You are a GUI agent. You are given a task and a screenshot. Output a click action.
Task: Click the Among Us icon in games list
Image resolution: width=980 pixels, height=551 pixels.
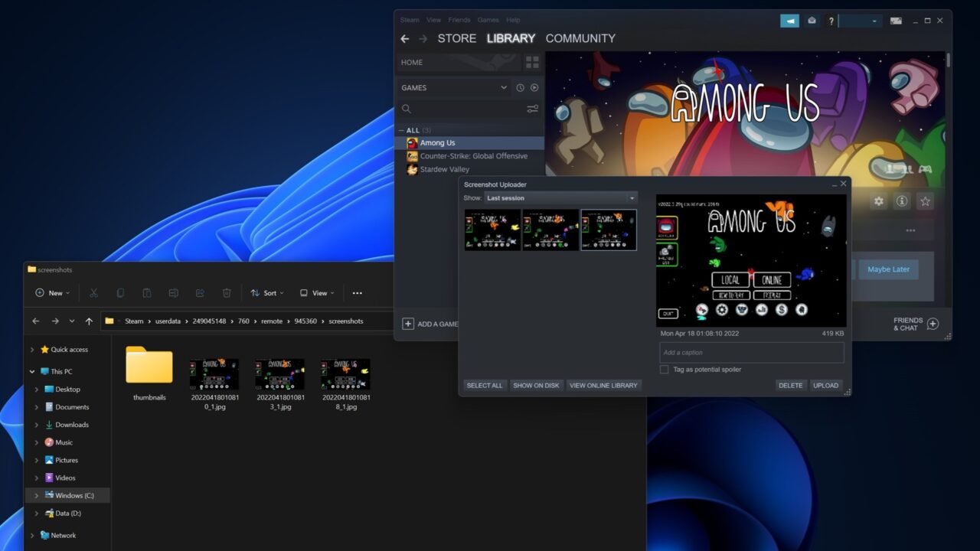point(412,143)
